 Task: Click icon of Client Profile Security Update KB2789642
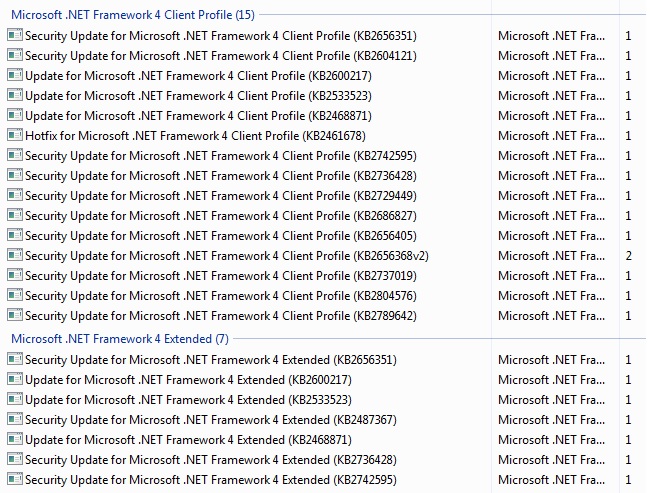tap(15, 316)
